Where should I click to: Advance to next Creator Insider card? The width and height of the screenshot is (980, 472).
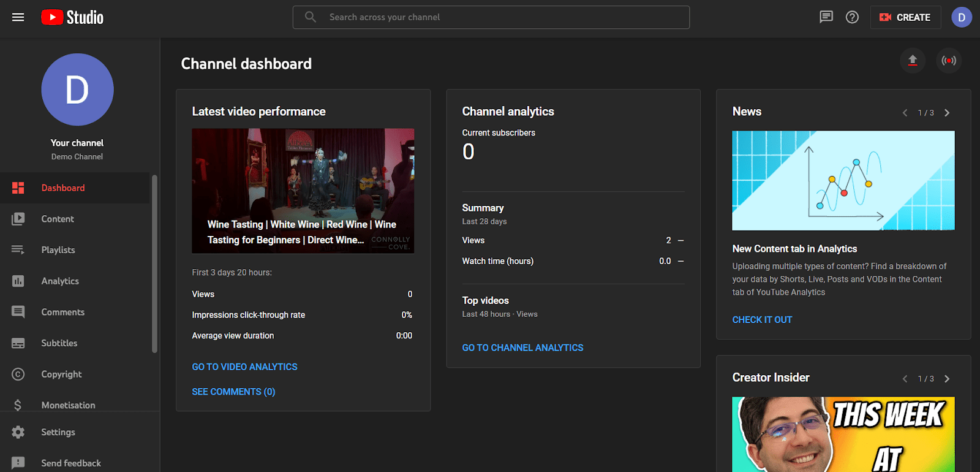point(947,379)
